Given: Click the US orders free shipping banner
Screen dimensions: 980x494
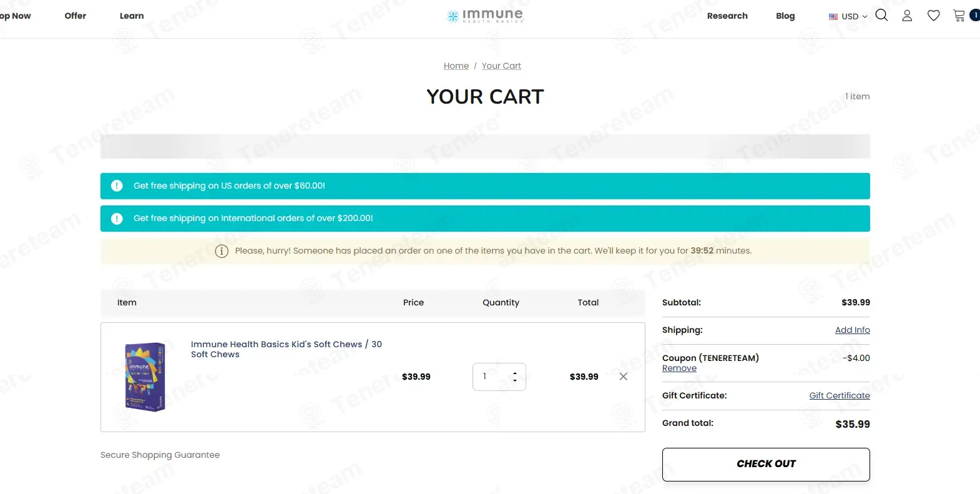Looking at the screenshot, I should click(485, 186).
